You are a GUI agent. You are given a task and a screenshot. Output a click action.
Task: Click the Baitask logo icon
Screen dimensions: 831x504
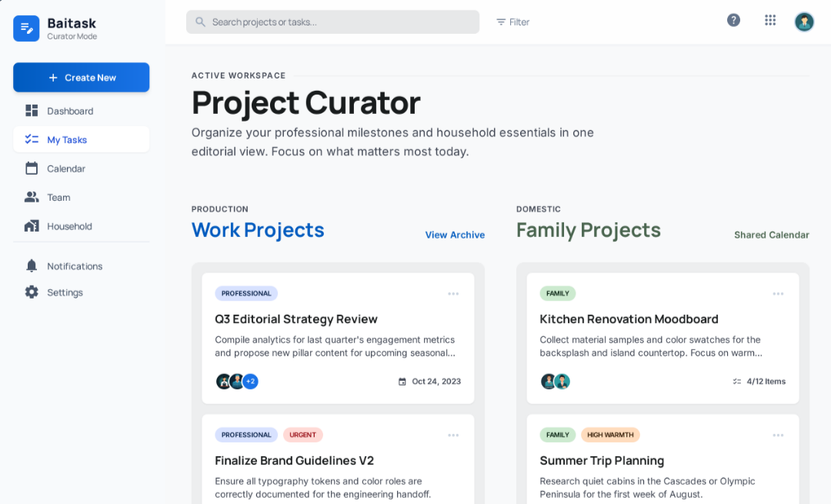pyautogui.click(x=26, y=28)
